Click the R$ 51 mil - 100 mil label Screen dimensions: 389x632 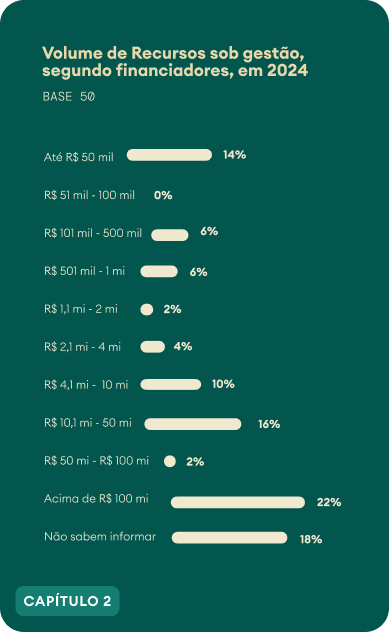pyautogui.click(x=89, y=195)
